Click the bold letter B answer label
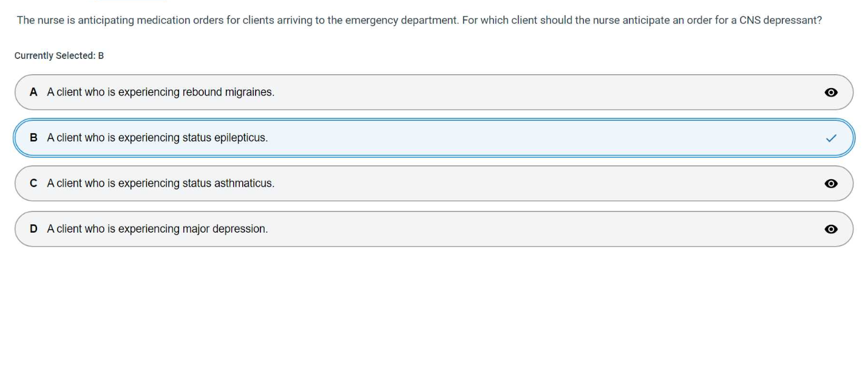Viewport: 868px width, 384px height. (x=33, y=138)
